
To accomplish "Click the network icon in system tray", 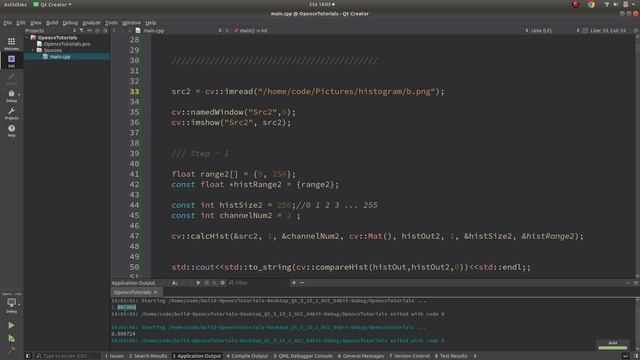I will coord(607,4).
